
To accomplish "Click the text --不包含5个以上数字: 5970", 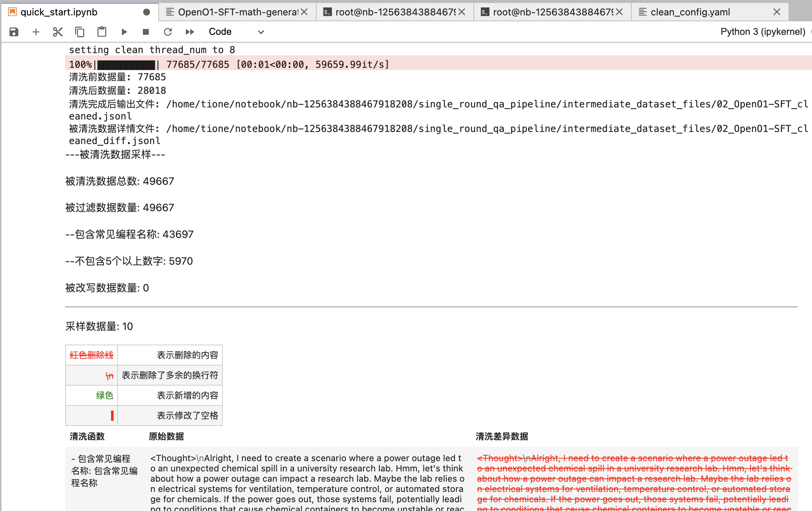I will point(129,261).
